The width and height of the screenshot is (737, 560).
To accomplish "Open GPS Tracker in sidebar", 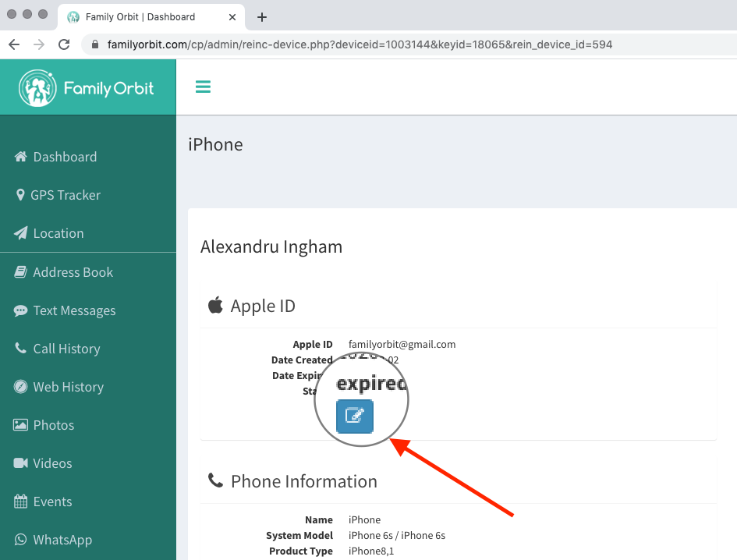I will 66,195.
